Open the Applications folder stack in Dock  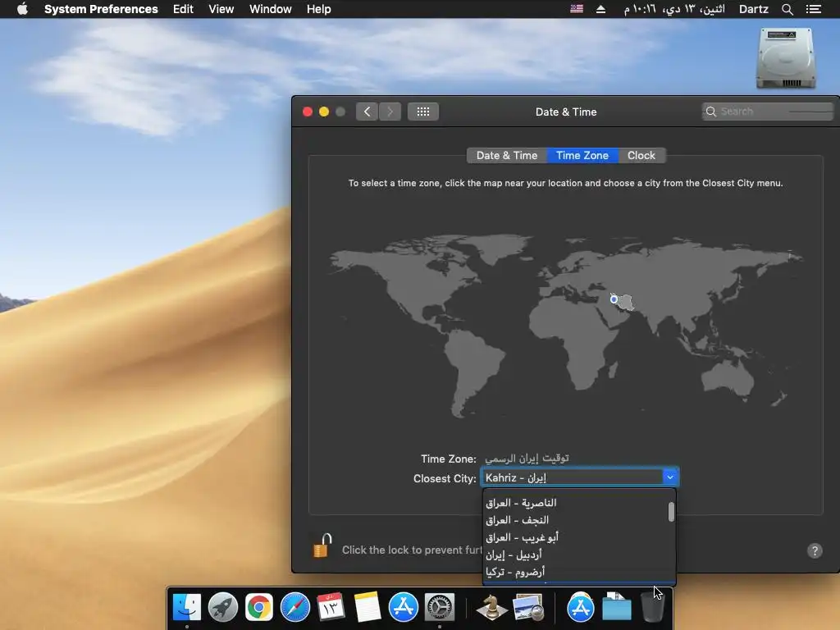(x=580, y=607)
